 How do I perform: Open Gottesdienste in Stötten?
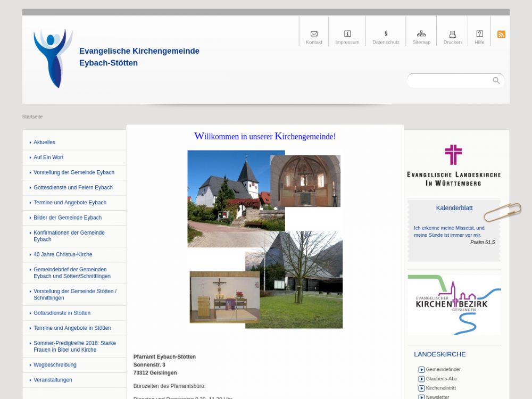click(x=62, y=313)
